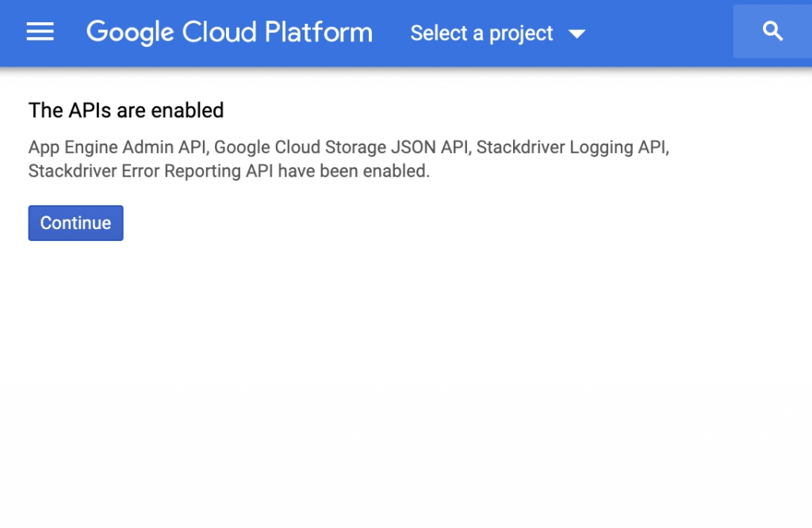The image size is (812, 528).
Task: Click the enabled APIs description paragraph
Action: 349,159
